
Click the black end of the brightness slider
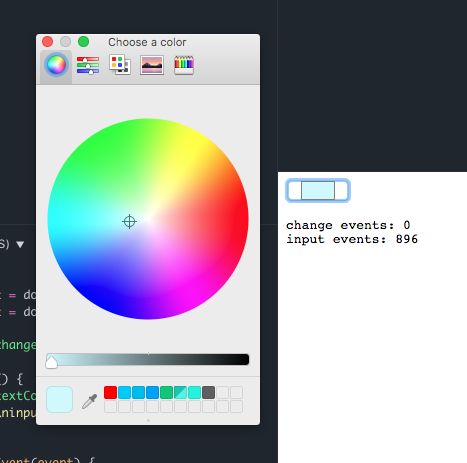243,359
